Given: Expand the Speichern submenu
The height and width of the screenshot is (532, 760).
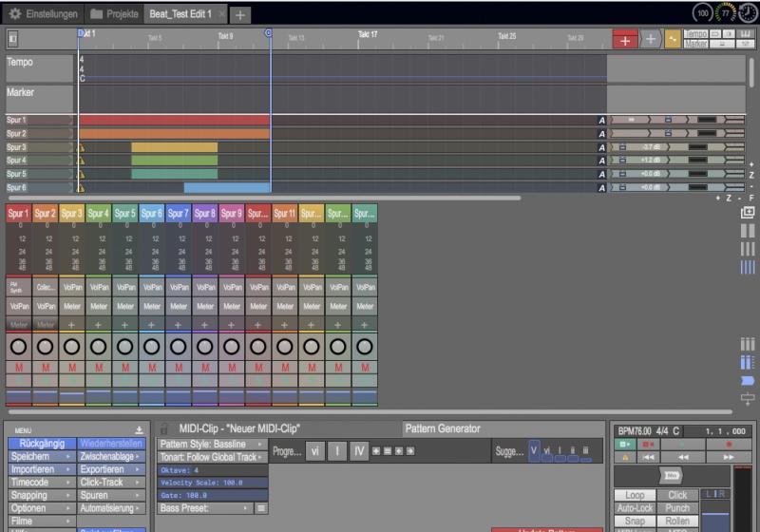Looking at the screenshot, I should (x=42, y=456).
